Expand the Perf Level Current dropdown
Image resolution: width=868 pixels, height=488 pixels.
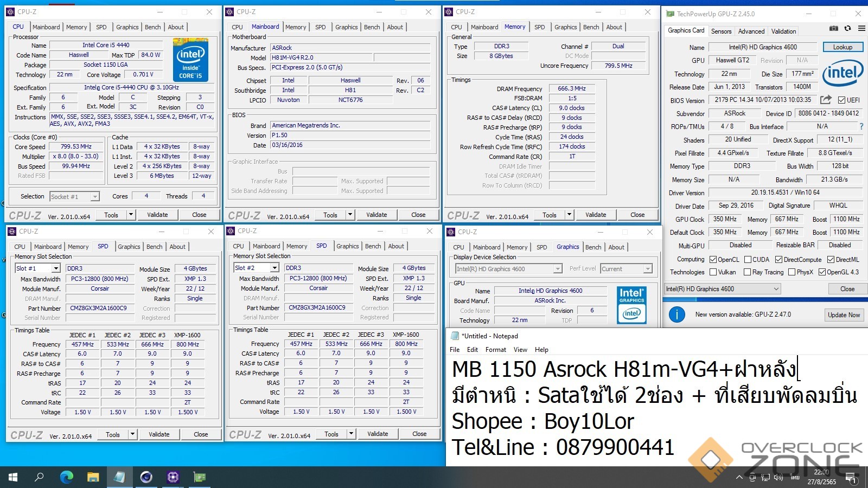point(647,269)
